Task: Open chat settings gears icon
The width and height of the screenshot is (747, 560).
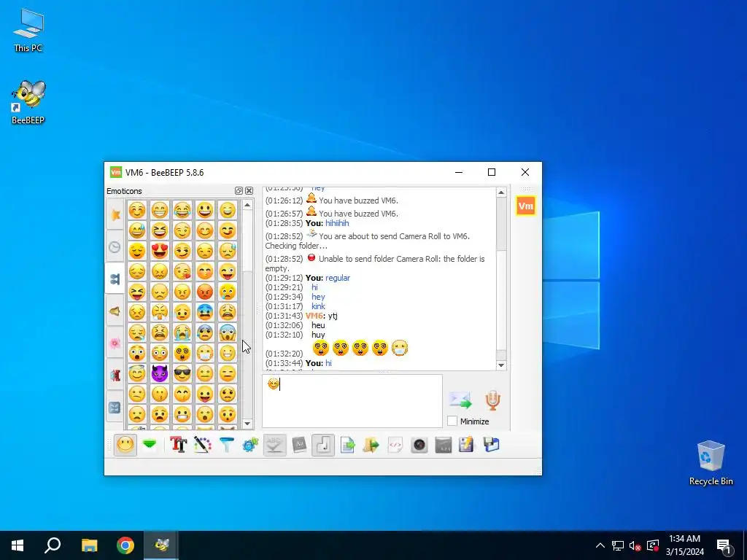Action: click(251, 446)
